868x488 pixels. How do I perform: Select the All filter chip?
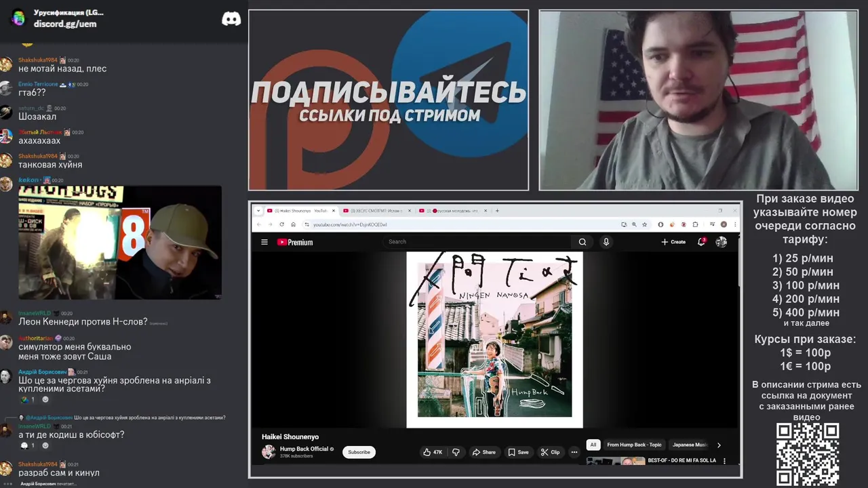[593, 445]
